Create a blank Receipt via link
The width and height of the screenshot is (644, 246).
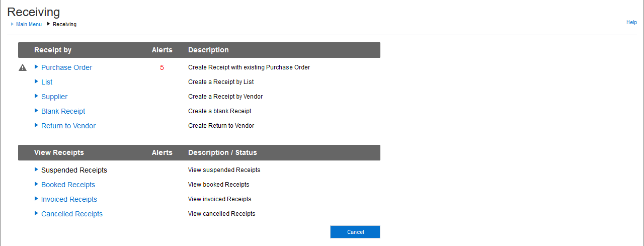click(x=63, y=111)
